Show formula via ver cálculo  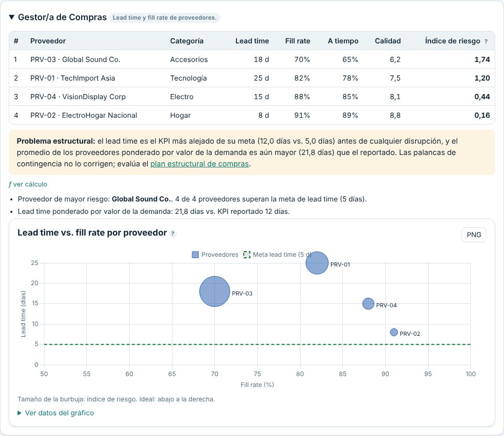(x=28, y=184)
